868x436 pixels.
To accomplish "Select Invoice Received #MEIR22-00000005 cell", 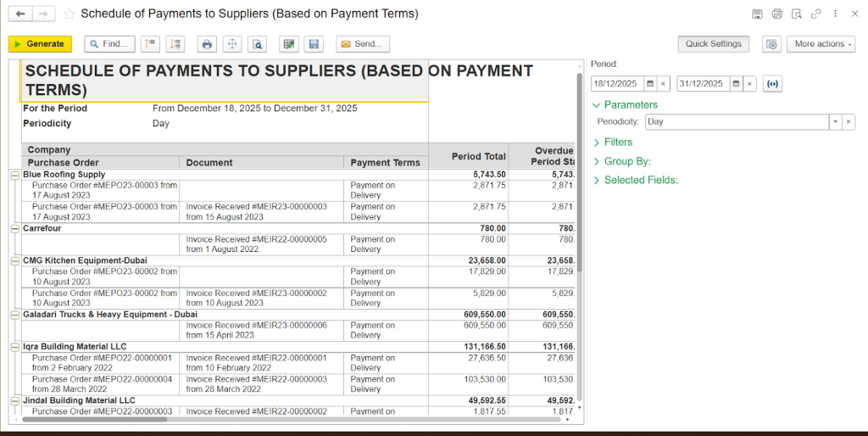I will 261,244.
